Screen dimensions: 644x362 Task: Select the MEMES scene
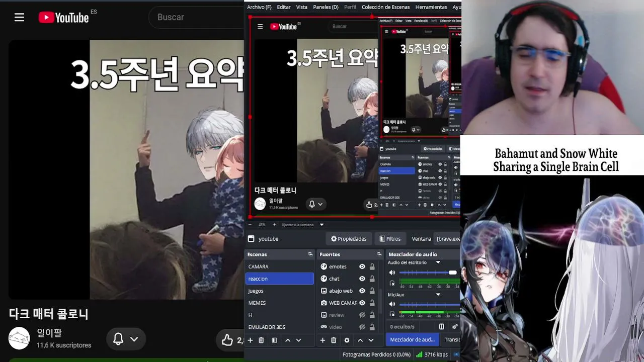[x=279, y=303]
